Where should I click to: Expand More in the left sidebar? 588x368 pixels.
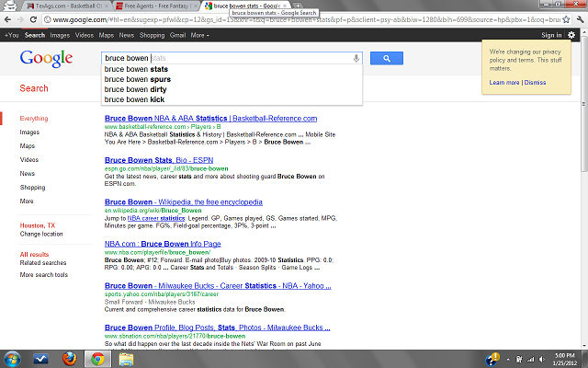coord(27,201)
